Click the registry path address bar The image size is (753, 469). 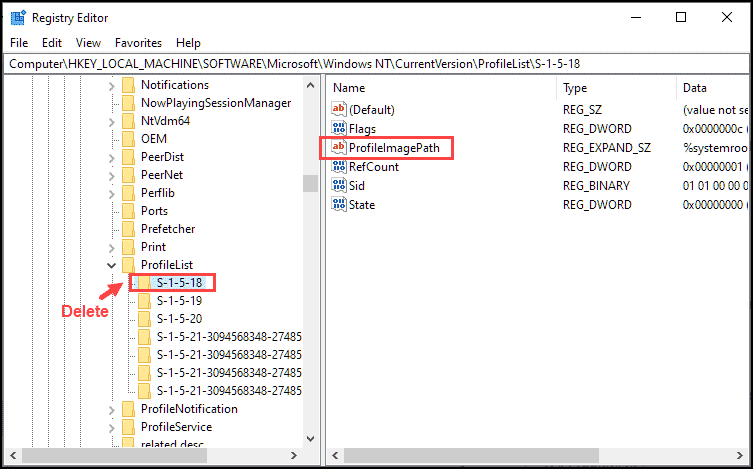point(376,64)
